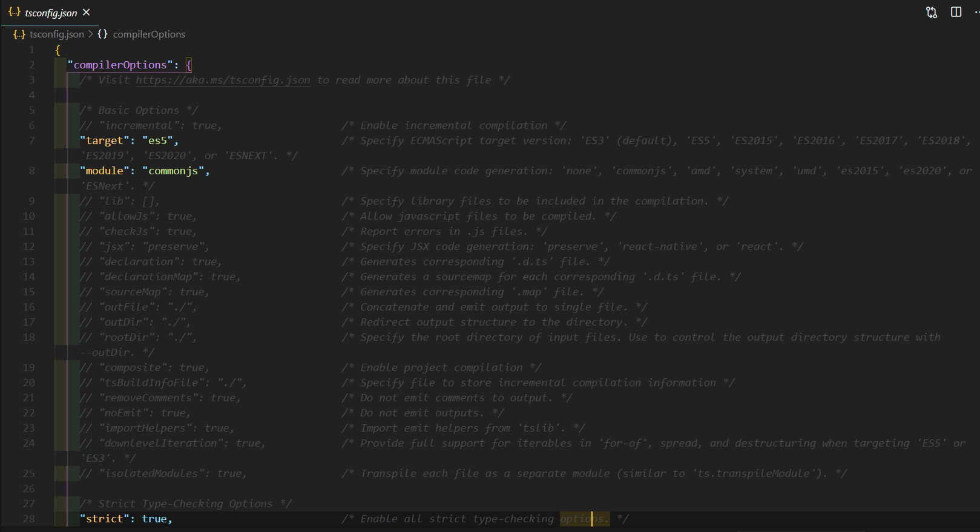
Task: Click the "Concatenate and emit output" comment
Action: (x=494, y=307)
